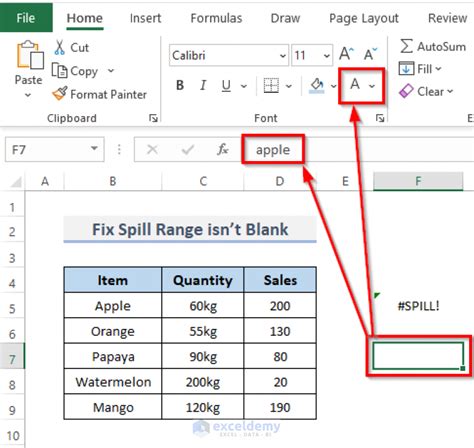This screenshot has height=448, width=474.
Task: Open the Name Box F7 dropdown arrow
Action: pos(94,148)
